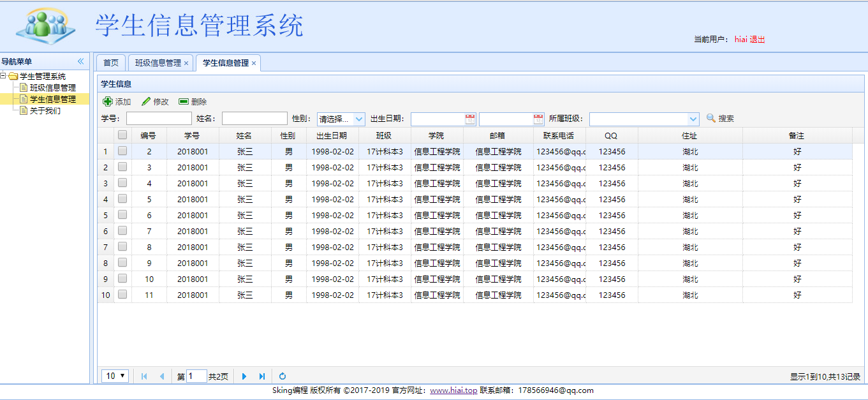This screenshot has width=868, height=400.
Task: Click the green add student icon
Action: [x=108, y=101]
